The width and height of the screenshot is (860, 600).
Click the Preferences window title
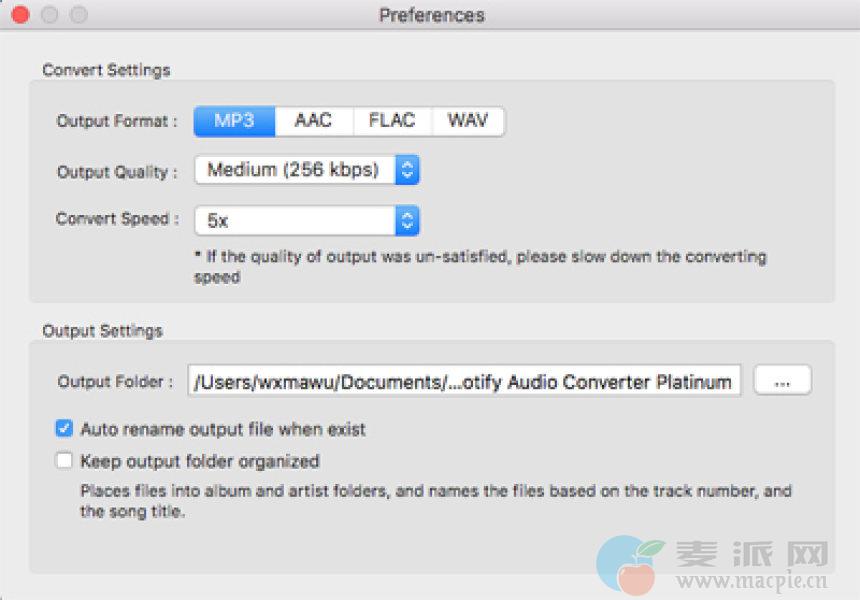[x=431, y=15]
